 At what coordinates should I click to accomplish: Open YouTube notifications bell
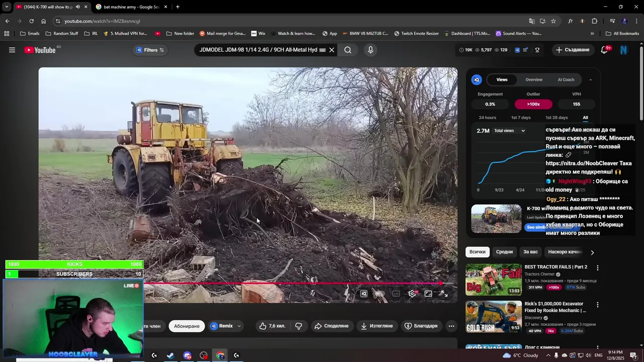(605, 50)
